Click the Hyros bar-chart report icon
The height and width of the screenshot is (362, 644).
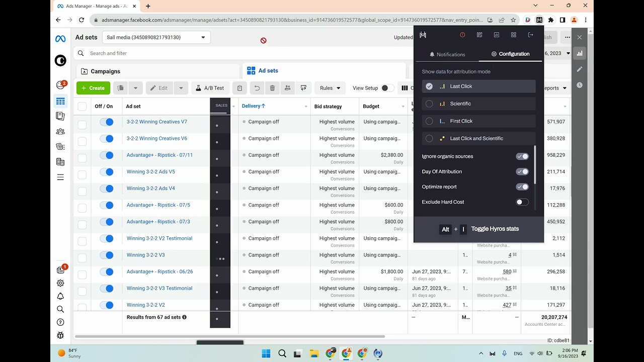pos(497,35)
